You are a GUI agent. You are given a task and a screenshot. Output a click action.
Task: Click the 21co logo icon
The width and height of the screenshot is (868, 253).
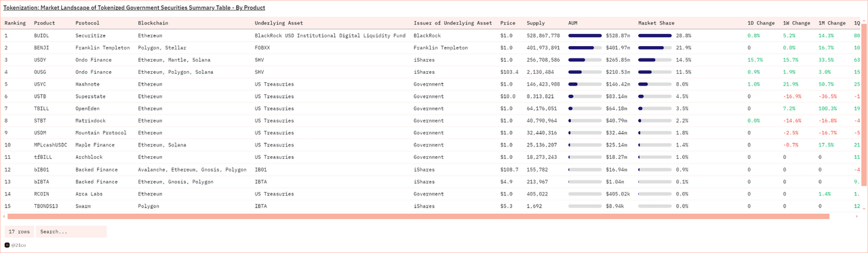tap(7, 245)
